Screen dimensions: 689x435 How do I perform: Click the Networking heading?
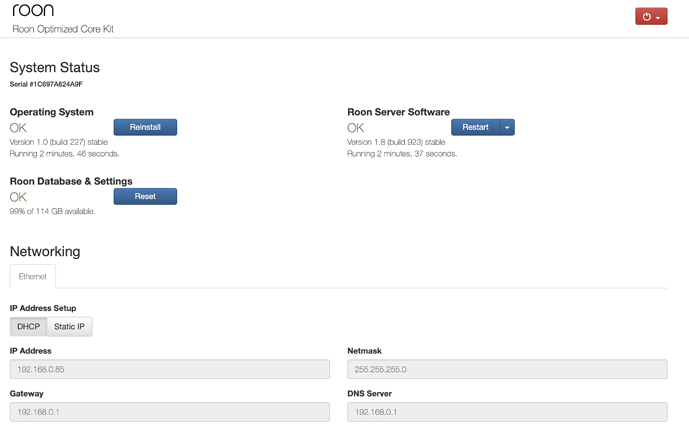click(x=45, y=251)
